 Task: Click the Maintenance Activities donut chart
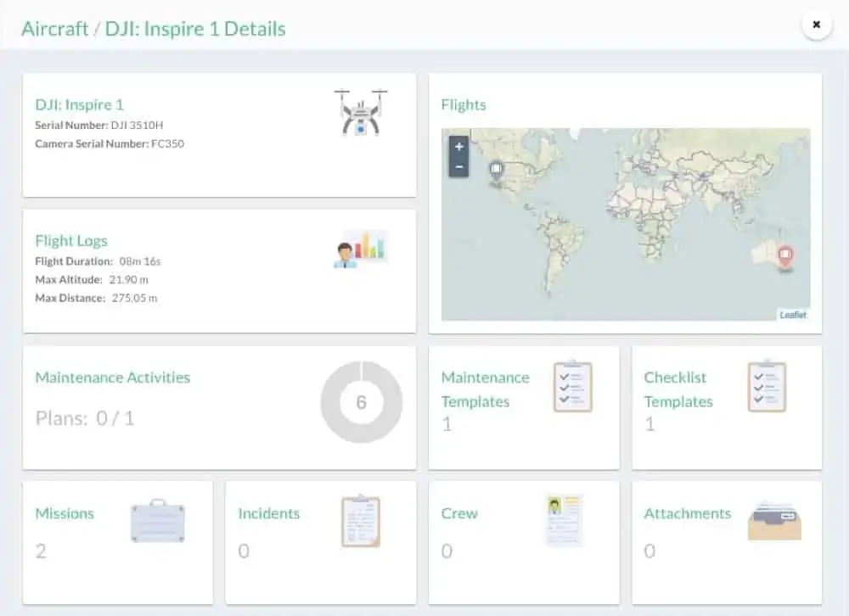pos(361,402)
